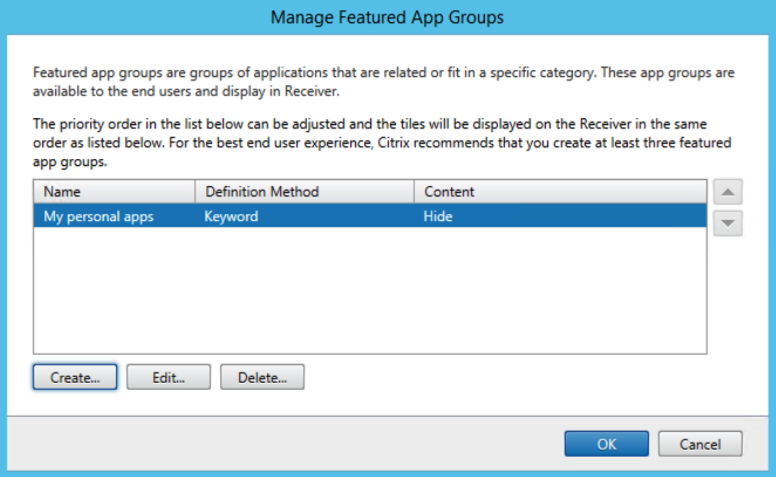Sort by the Name column header

pyautogui.click(x=114, y=191)
